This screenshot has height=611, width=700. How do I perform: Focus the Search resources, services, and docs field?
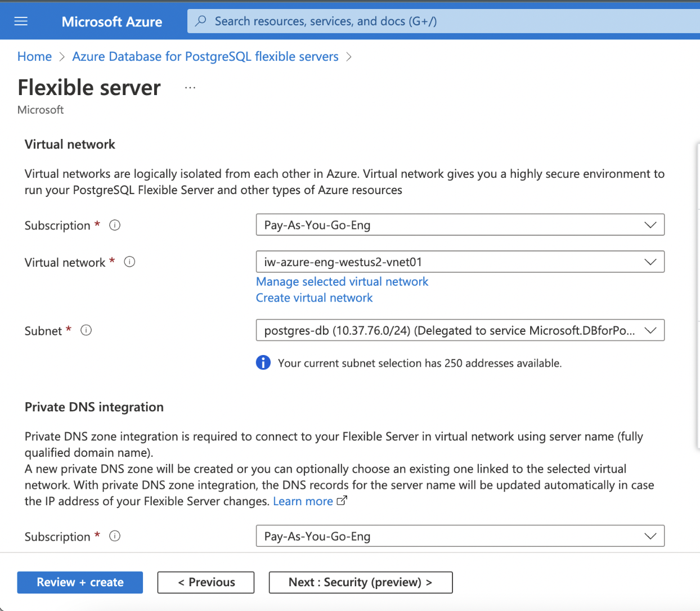[x=445, y=21]
